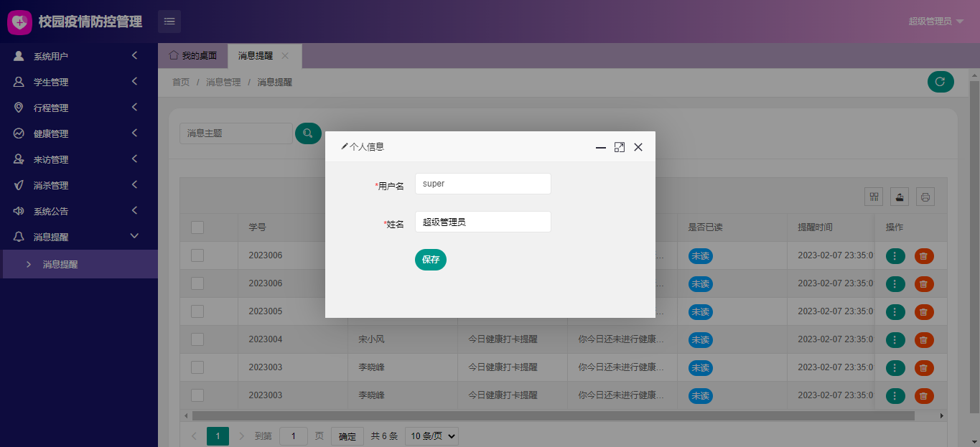
Task: Click the hamburger menu icon in header
Action: tap(169, 22)
